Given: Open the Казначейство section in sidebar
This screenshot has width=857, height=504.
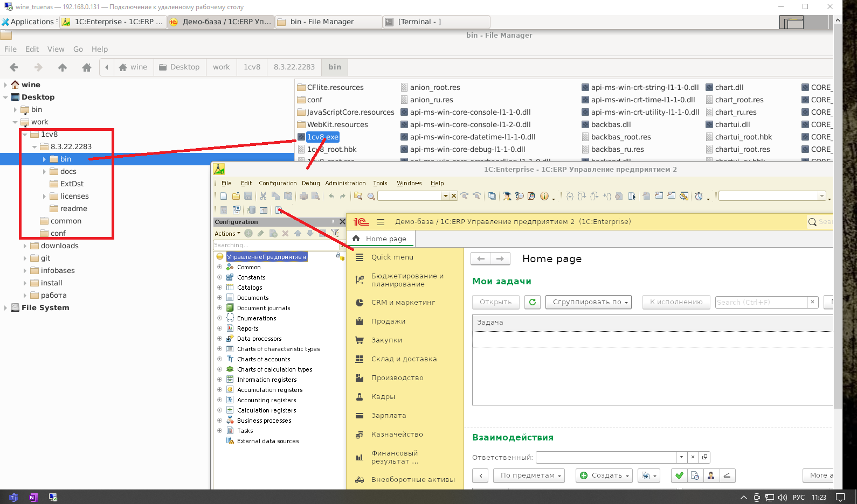Looking at the screenshot, I should (397, 435).
